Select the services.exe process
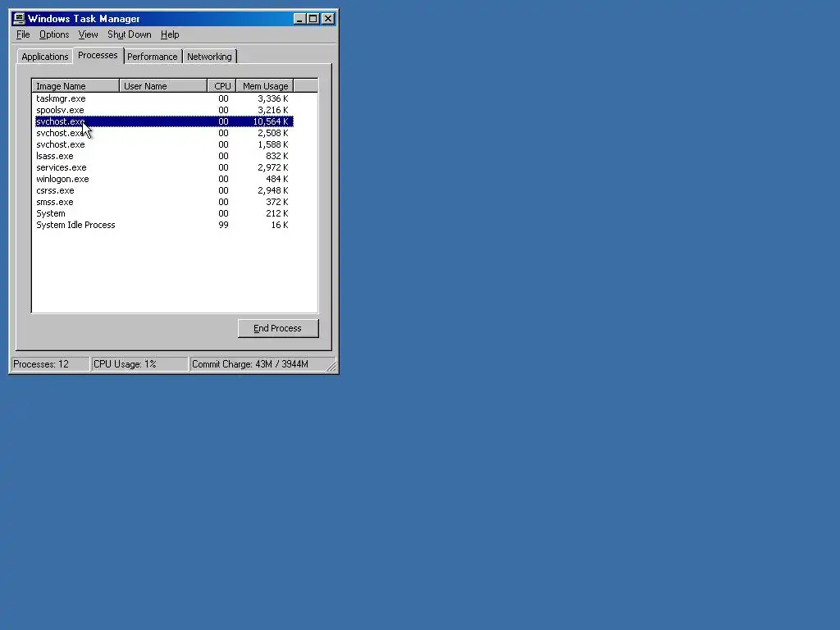 point(163,167)
